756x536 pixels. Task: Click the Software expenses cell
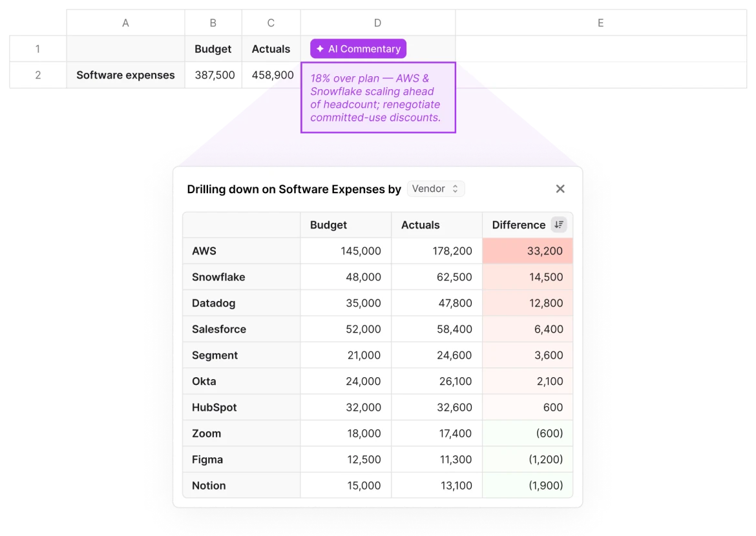125,75
